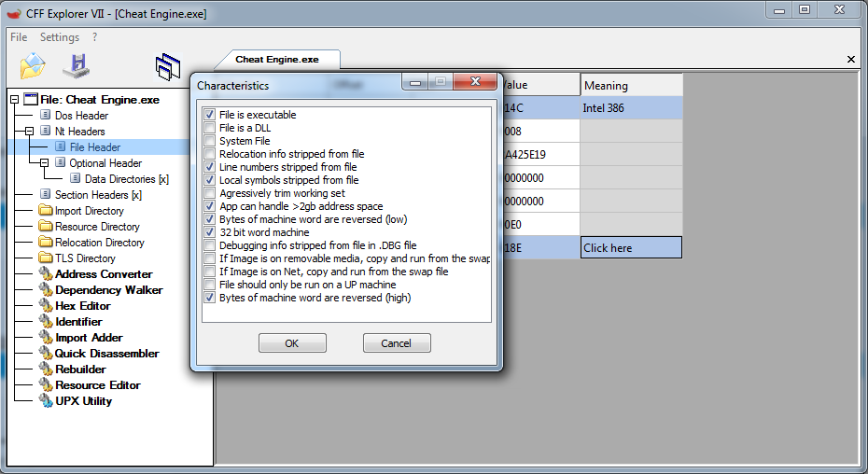Click the Resource Directory folder icon
The height and width of the screenshot is (474, 868).
click(x=46, y=227)
